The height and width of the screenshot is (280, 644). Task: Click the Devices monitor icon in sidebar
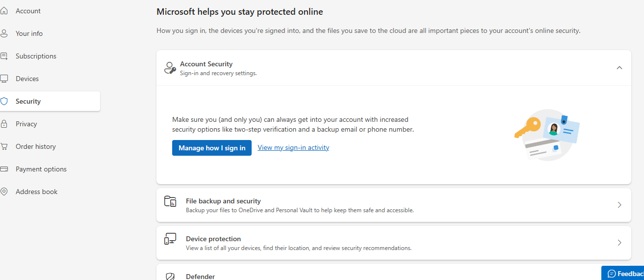tap(4, 79)
